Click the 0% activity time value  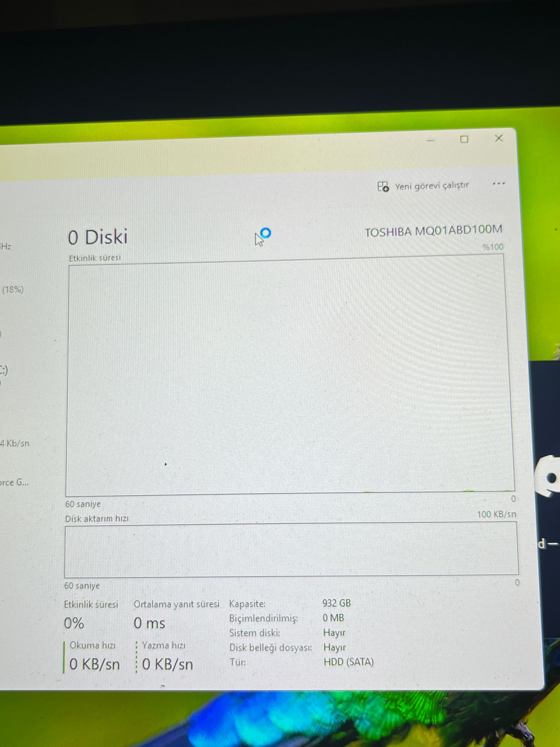tap(74, 623)
